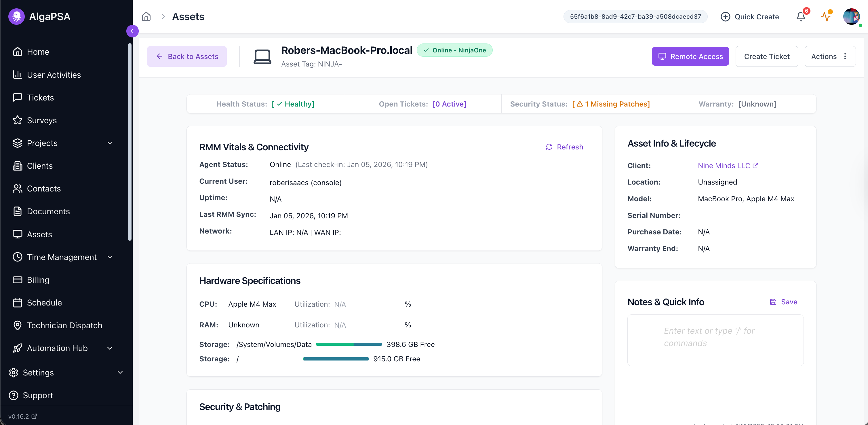Expand the Automation Hub submenu
Screen dimensions: 868x425
(x=110, y=348)
